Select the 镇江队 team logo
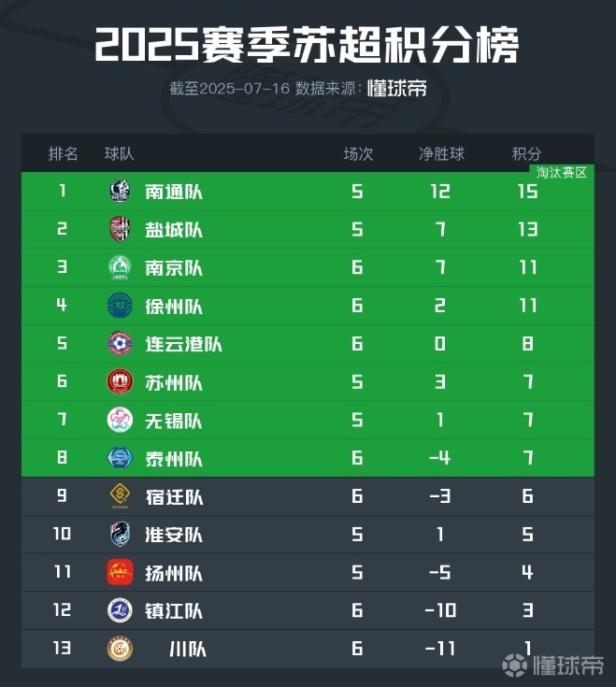616x687 pixels. click(121, 611)
